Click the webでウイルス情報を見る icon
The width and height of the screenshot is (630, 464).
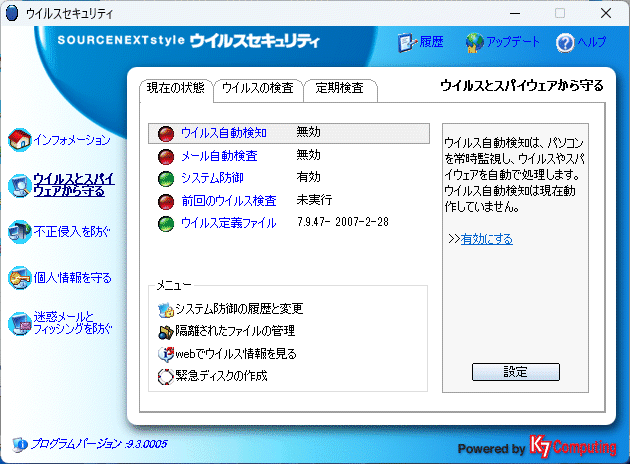(x=166, y=354)
